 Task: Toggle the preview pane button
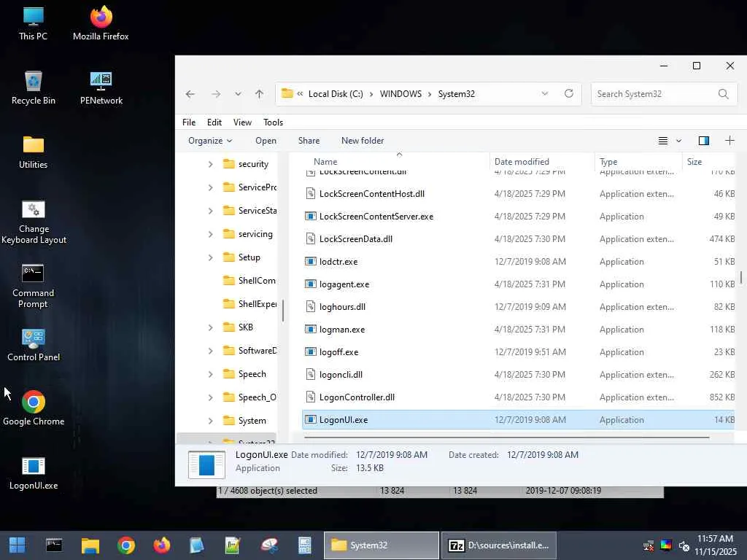(704, 141)
